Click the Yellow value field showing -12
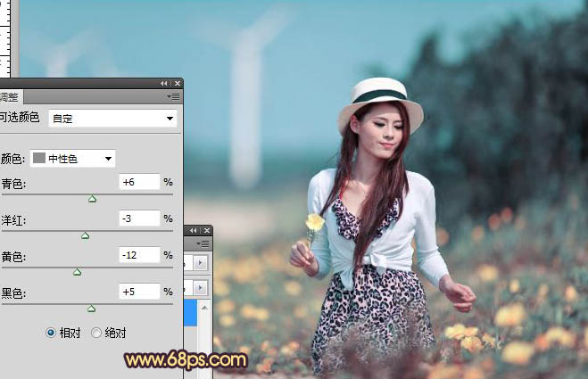The height and width of the screenshot is (379, 588). [138, 255]
